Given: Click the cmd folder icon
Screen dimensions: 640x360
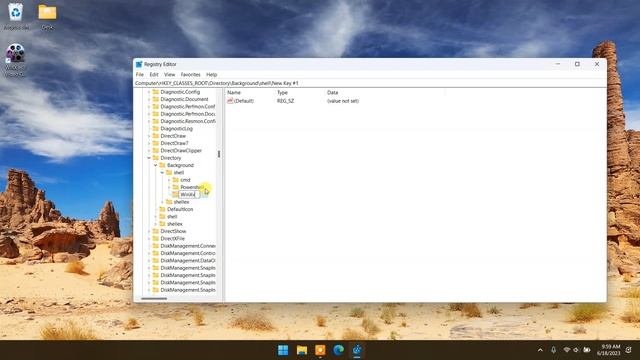Looking at the screenshot, I should (176, 180).
